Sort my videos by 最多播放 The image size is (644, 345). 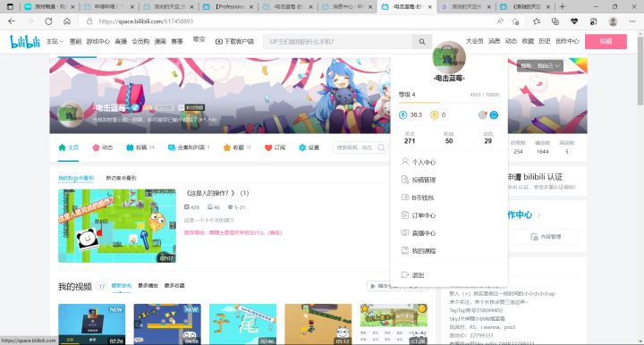[x=148, y=285]
